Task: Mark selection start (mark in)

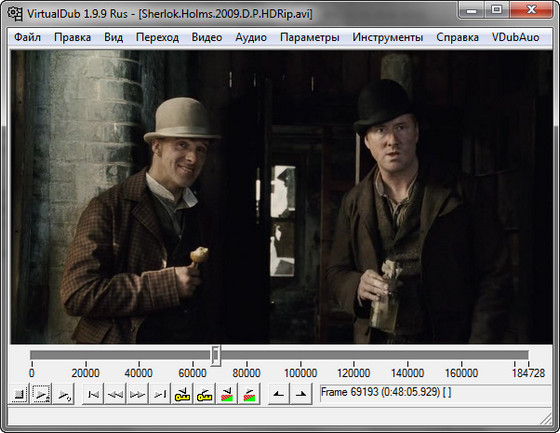Action: [x=279, y=394]
